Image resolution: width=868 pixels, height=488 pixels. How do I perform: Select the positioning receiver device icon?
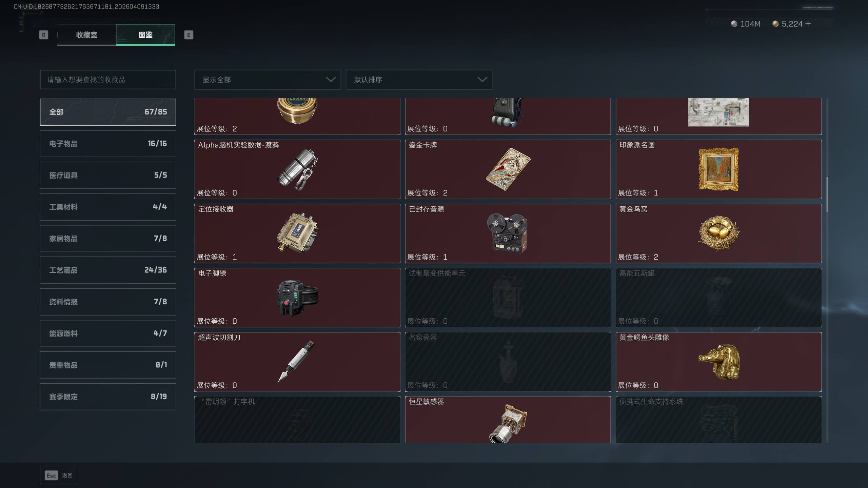(297, 233)
